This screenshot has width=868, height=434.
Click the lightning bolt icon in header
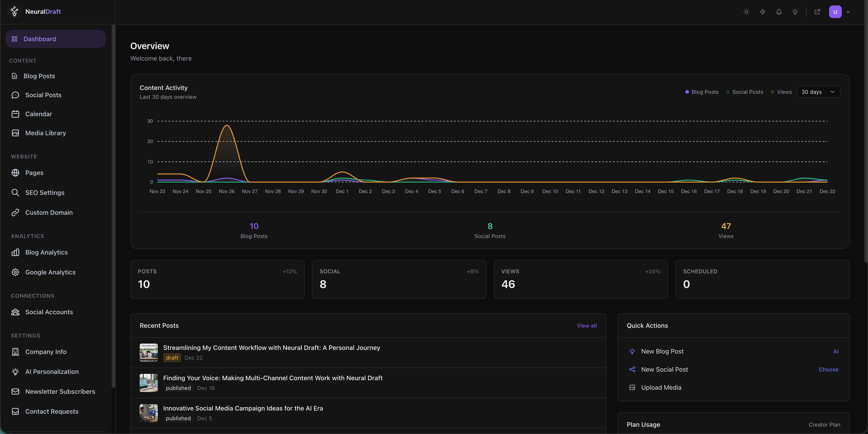(762, 12)
